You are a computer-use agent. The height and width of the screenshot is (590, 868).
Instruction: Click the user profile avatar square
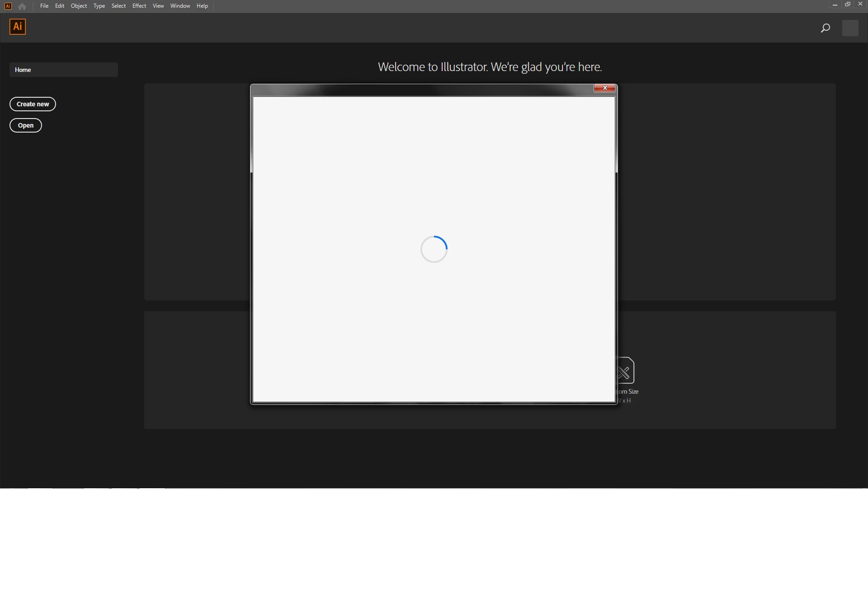[x=850, y=28]
